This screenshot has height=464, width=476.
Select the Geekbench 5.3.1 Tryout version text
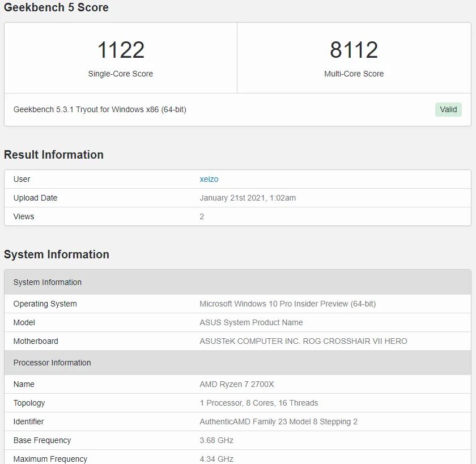tap(100, 109)
